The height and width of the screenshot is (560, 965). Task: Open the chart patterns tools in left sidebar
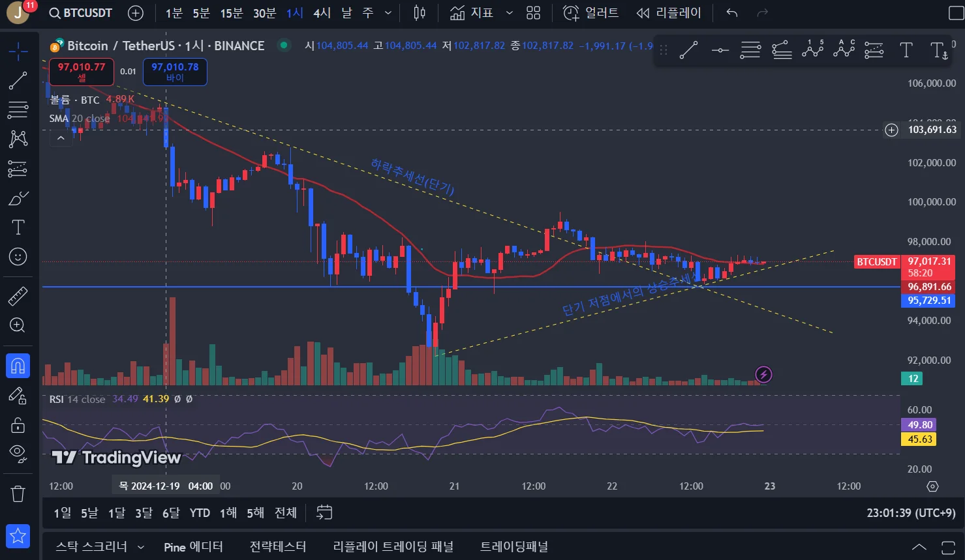[x=18, y=139]
